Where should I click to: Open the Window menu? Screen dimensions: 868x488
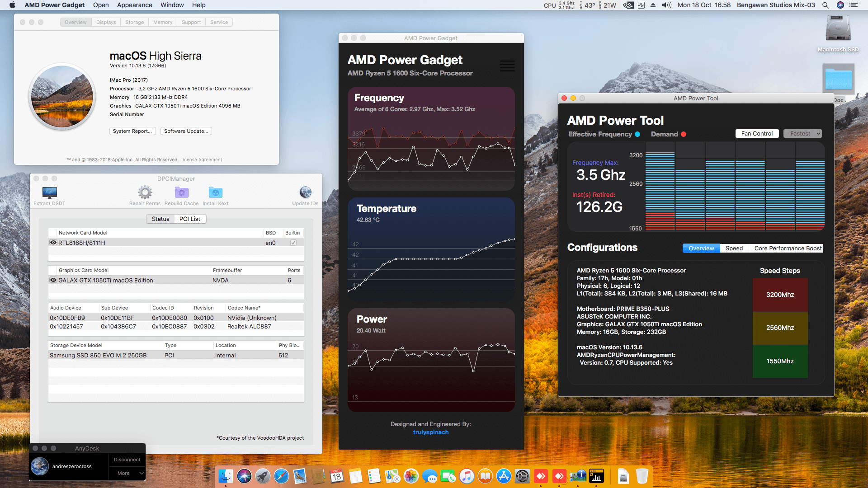click(172, 5)
